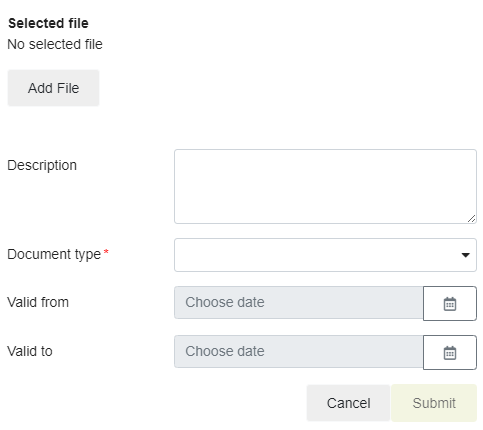Click the red required asterisk beside Document type
483x430 pixels.
tap(106, 252)
